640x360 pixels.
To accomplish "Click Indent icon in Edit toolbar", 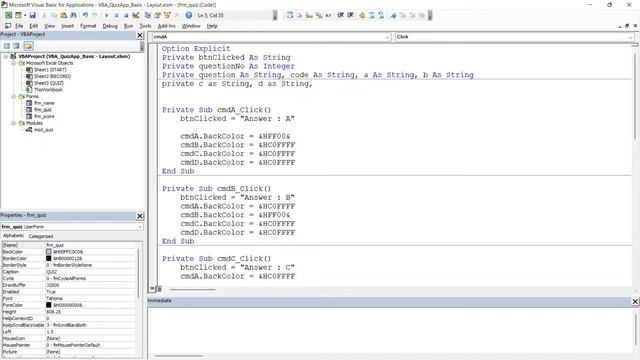I will point(340,15).
